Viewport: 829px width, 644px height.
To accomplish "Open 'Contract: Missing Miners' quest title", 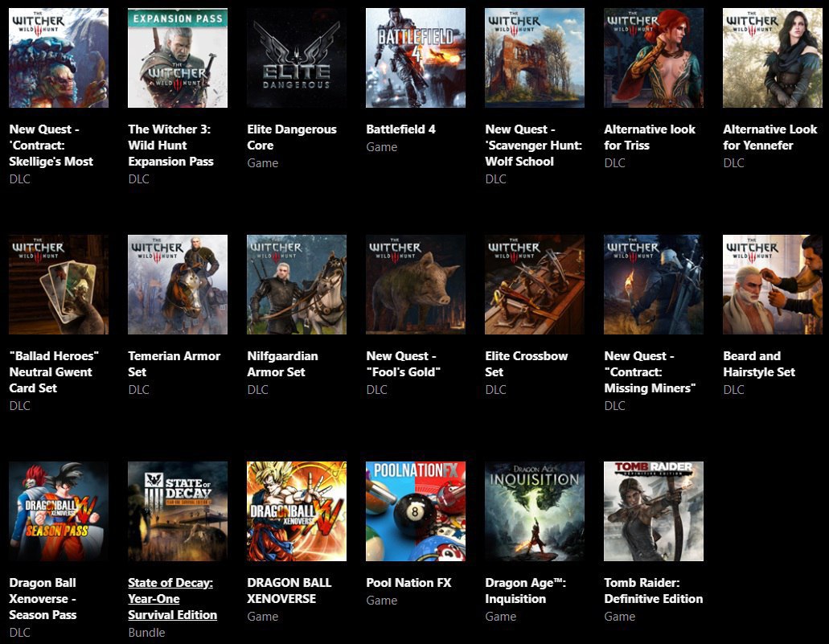I will click(650, 372).
